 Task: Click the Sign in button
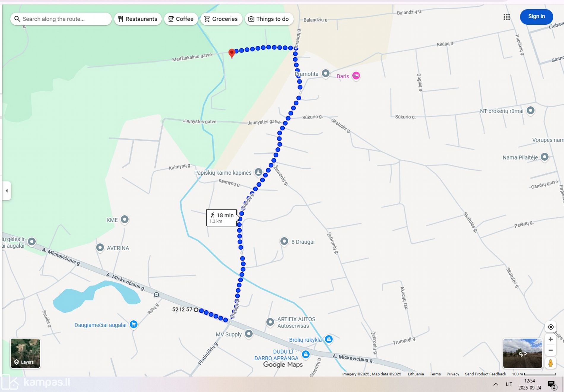pyautogui.click(x=536, y=17)
